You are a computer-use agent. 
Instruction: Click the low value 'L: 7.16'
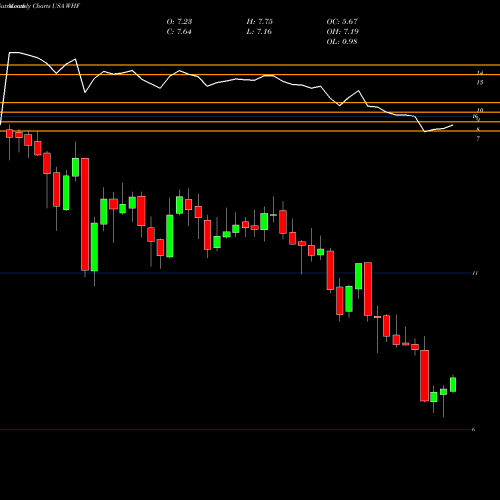259,32
